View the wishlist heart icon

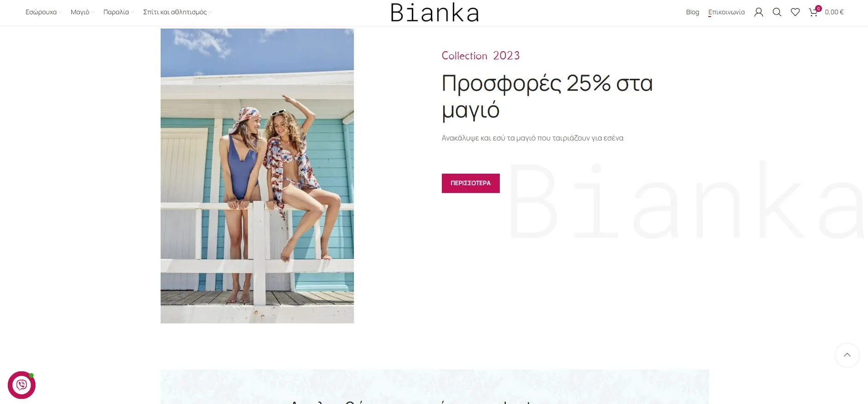(x=795, y=12)
